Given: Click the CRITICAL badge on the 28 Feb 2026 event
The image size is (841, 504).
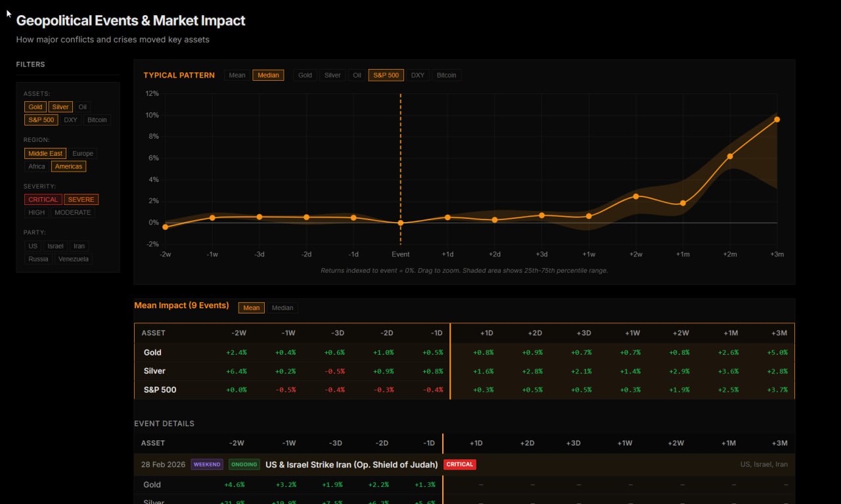Looking at the screenshot, I should click(459, 464).
